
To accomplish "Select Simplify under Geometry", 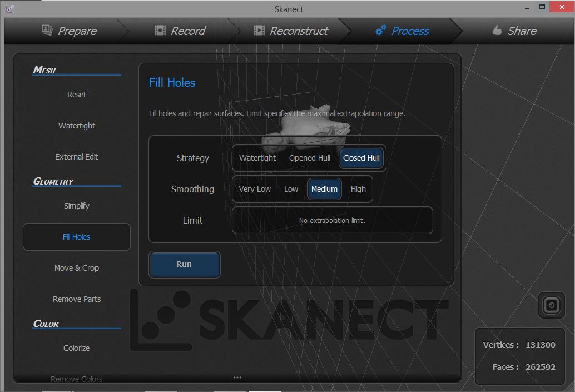I will [x=77, y=206].
